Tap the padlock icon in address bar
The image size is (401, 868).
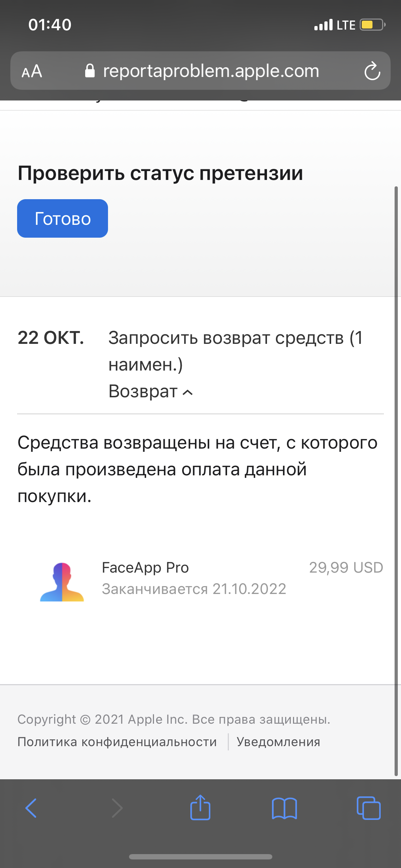(90, 71)
